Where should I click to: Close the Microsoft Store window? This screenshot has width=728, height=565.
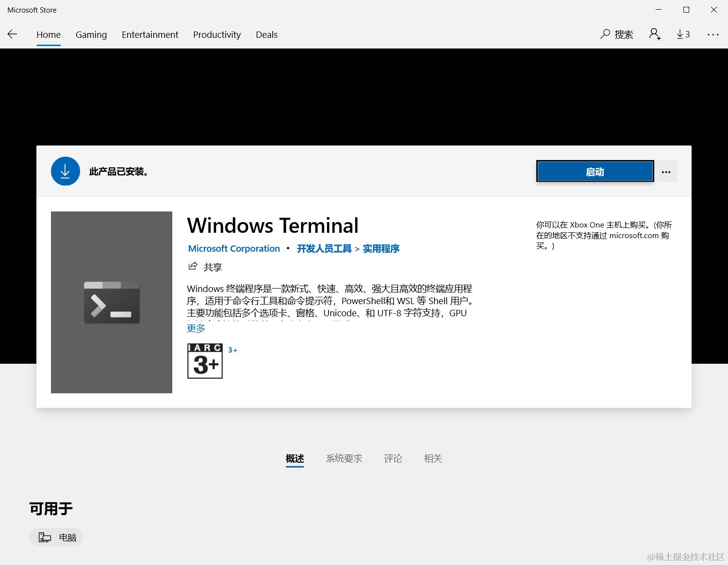click(x=714, y=10)
